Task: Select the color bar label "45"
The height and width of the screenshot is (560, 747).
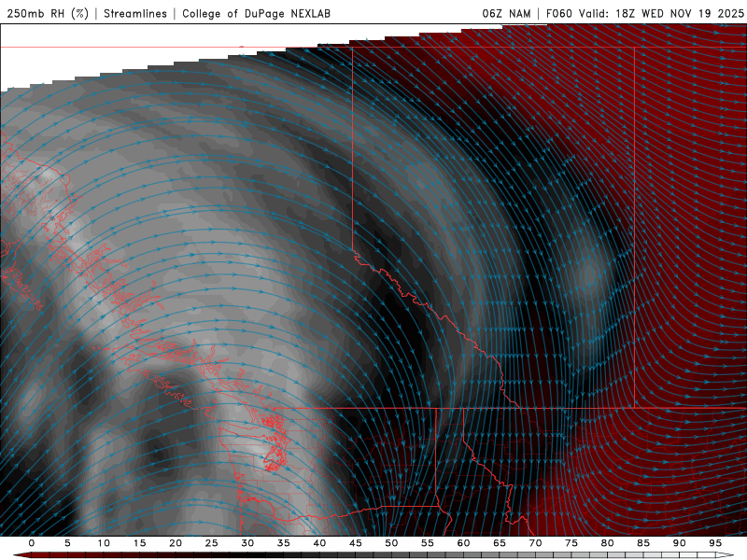Action: coord(355,543)
